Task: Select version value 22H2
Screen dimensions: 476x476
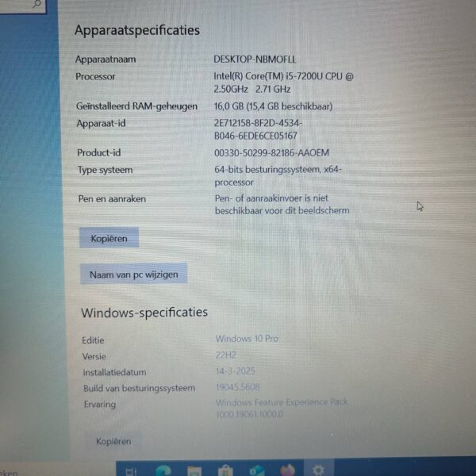Action: [x=225, y=355]
